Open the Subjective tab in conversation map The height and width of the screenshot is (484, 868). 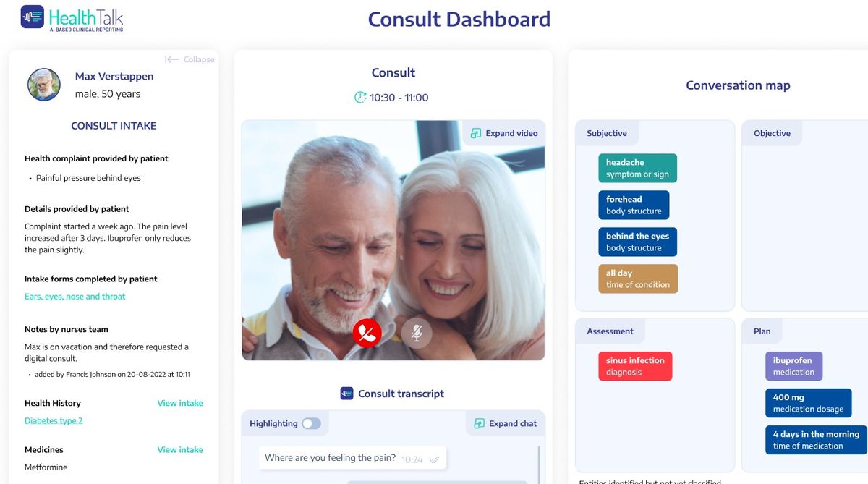pos(607,133)
